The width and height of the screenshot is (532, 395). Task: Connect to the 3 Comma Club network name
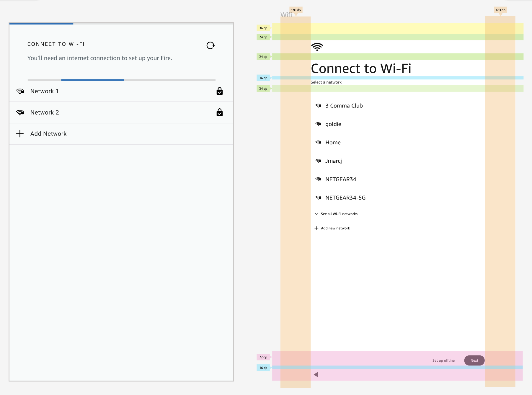[x=344, y=106]
